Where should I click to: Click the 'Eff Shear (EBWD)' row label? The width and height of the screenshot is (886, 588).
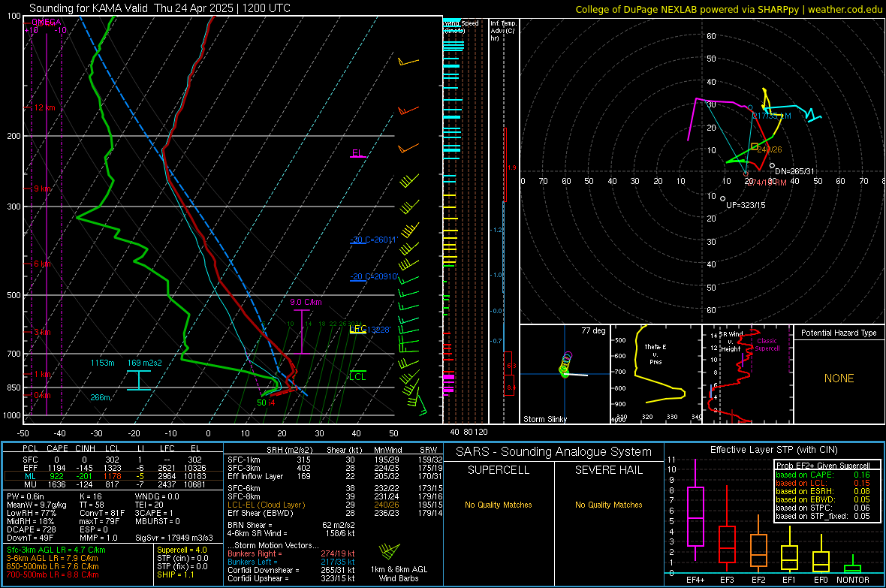(260, 513)
